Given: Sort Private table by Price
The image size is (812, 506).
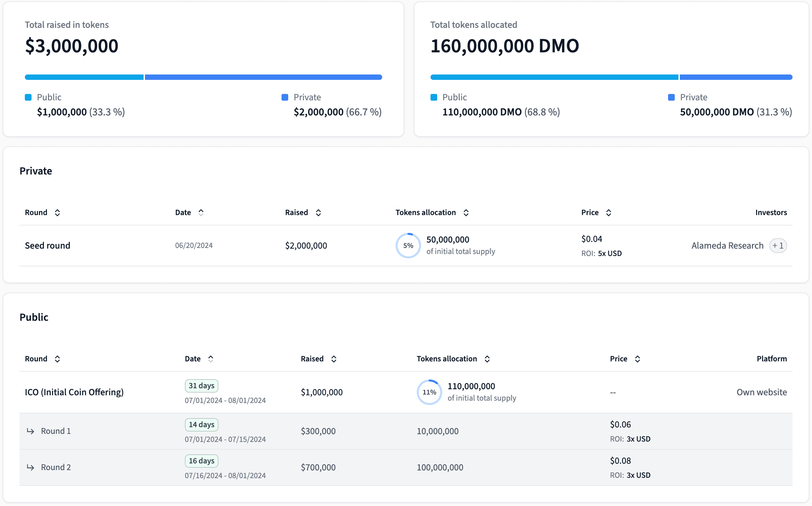Looking at the screenshot, I should pyautogui.click(x=608, y=213).
